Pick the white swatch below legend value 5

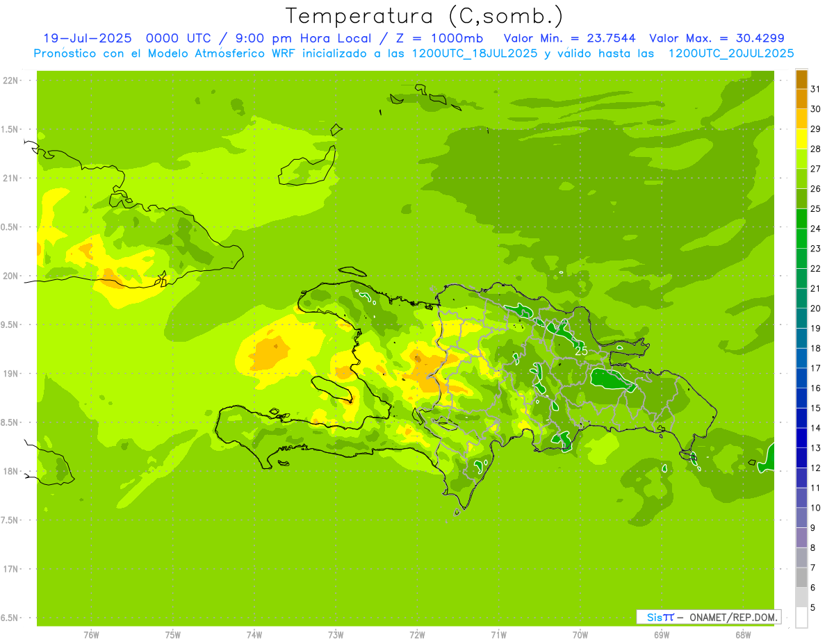tap(801, 617)
